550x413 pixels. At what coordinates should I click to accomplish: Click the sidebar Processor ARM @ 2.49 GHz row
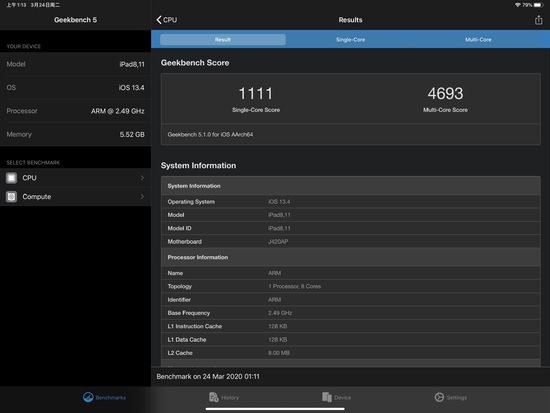[x=75, y=111]
